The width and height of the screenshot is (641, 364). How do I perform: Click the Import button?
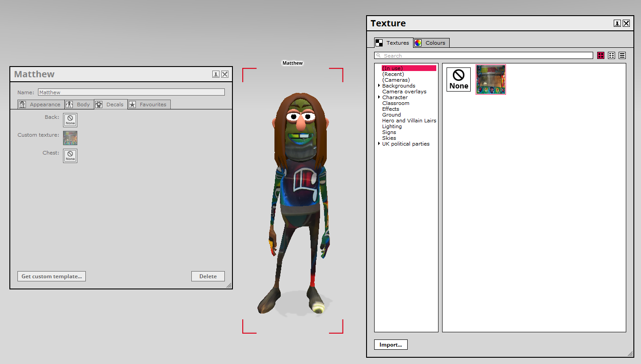[391, 344]
